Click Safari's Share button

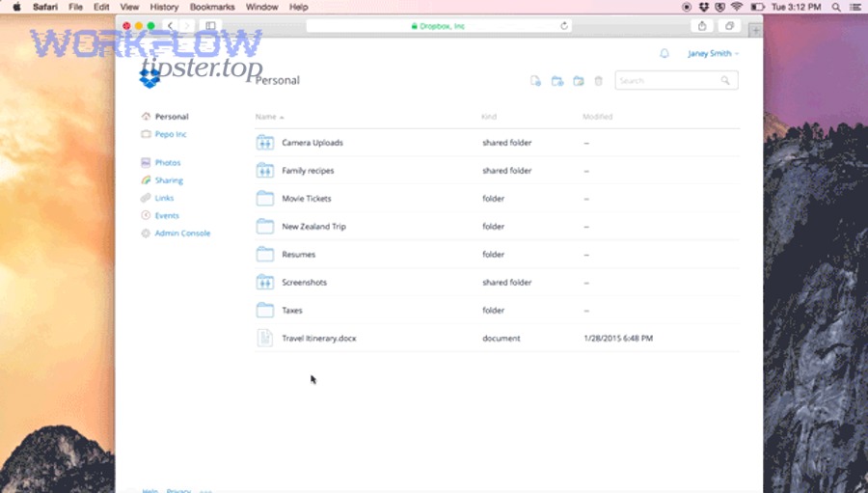pos(702,26)
